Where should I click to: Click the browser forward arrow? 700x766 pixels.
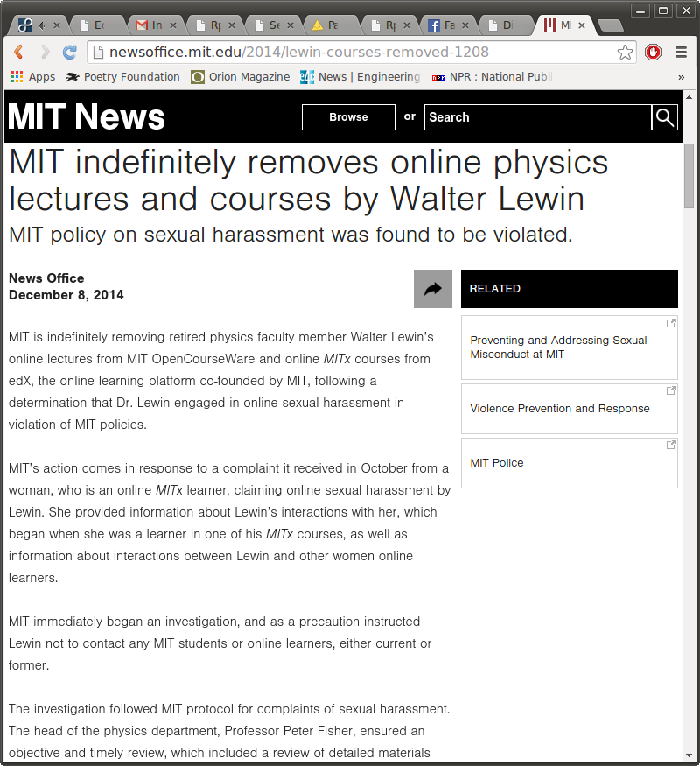coord(45,52)
